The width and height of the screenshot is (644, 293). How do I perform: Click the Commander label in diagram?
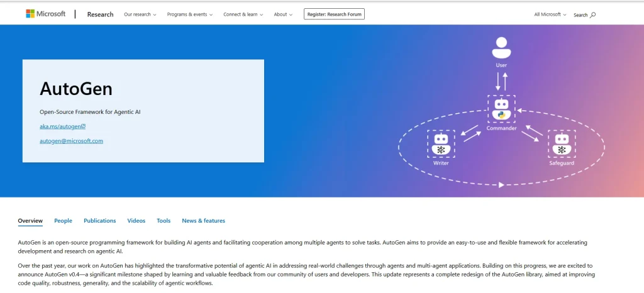501,128
